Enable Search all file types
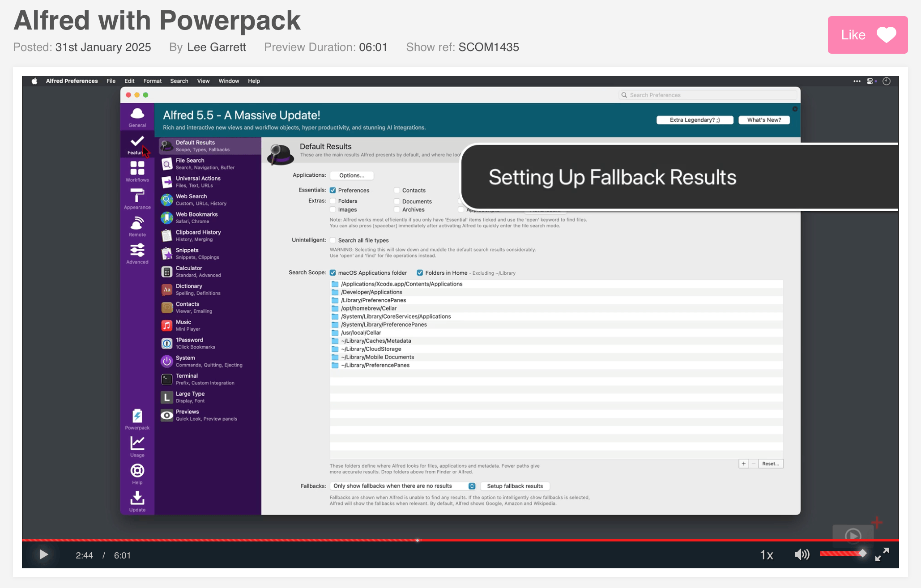 click(333, 240)
